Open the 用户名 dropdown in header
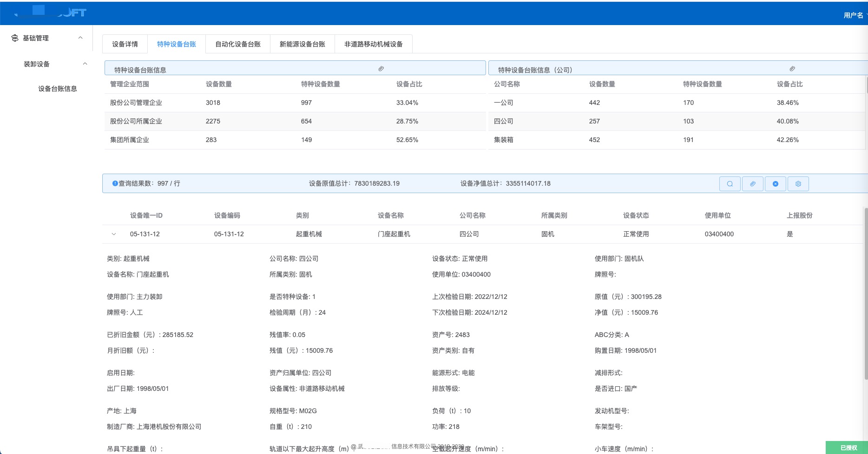Image resolution: width=868 pixels, height=454 pixels. pyautogui.click(x=855, y=15)
